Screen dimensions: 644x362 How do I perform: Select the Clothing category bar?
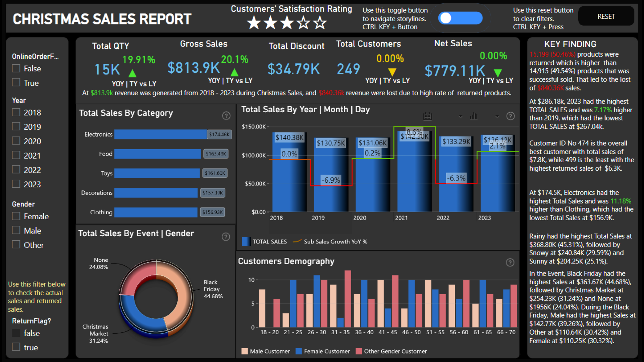pos(156,212)
